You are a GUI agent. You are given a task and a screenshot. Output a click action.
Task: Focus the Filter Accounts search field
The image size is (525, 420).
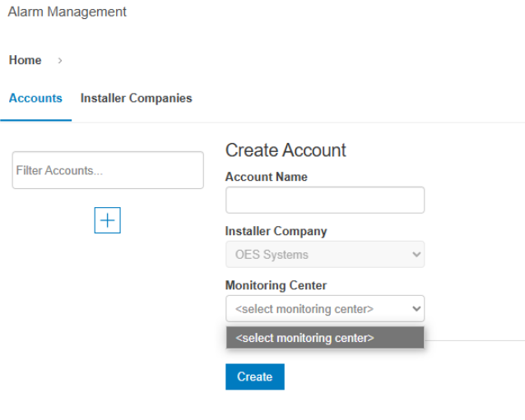(107, 170)
